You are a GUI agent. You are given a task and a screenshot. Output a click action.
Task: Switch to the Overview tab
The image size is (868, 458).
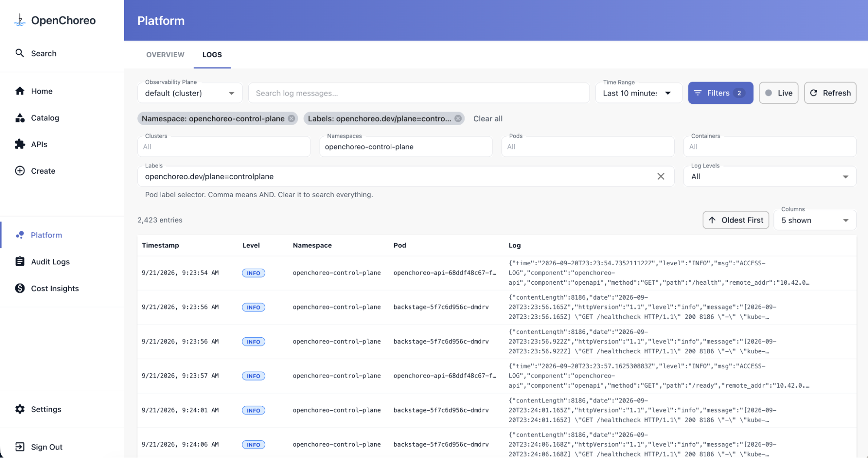coord(165,55)
